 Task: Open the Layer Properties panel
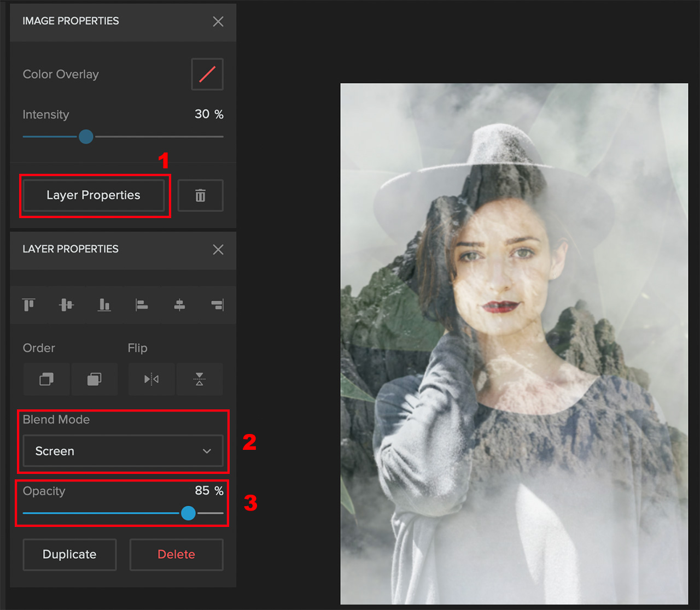(x=93, y=195)
